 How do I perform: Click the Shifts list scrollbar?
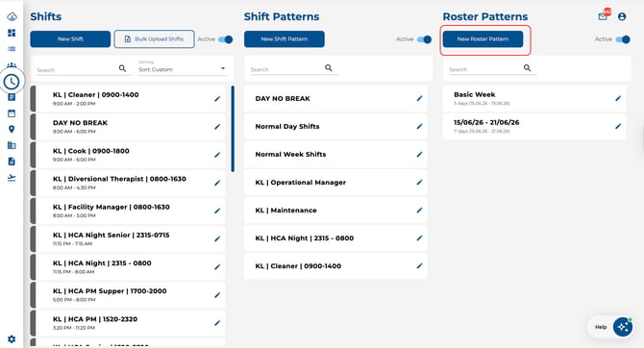(233, 129)
